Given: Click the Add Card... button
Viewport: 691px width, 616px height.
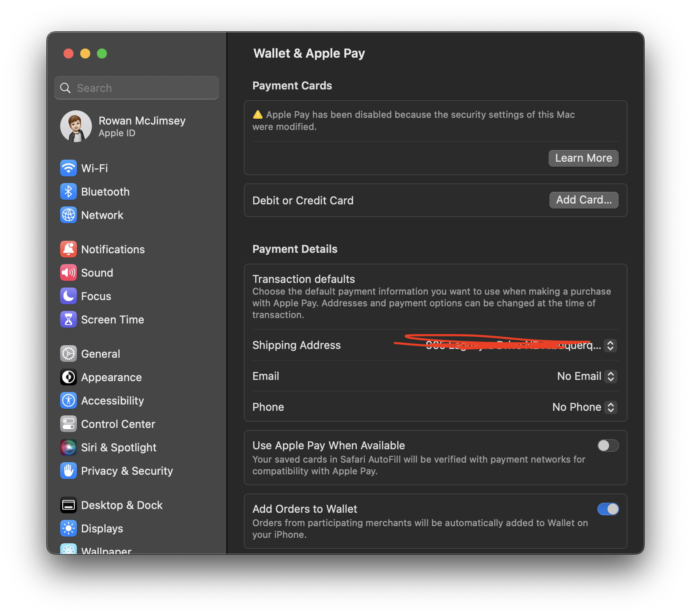Looking at the screenshot, I should [584, 200].
